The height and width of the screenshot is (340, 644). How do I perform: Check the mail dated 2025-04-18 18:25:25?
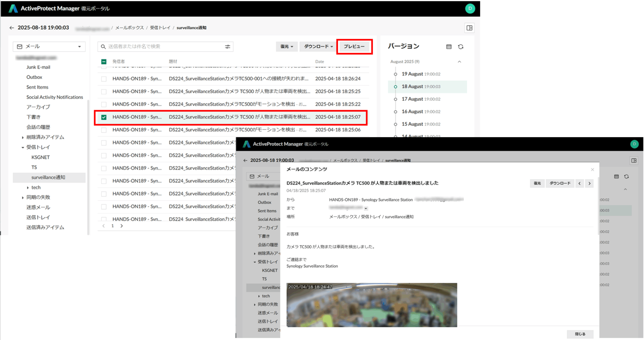point(104,92)
